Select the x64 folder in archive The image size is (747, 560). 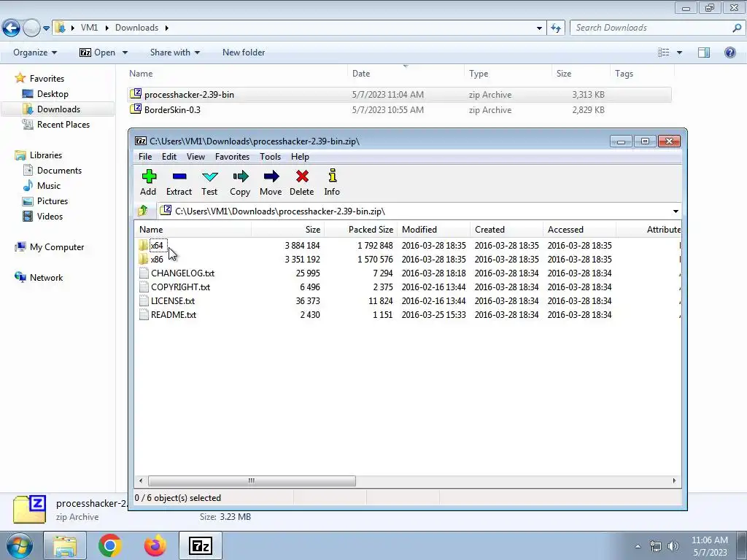157,246
